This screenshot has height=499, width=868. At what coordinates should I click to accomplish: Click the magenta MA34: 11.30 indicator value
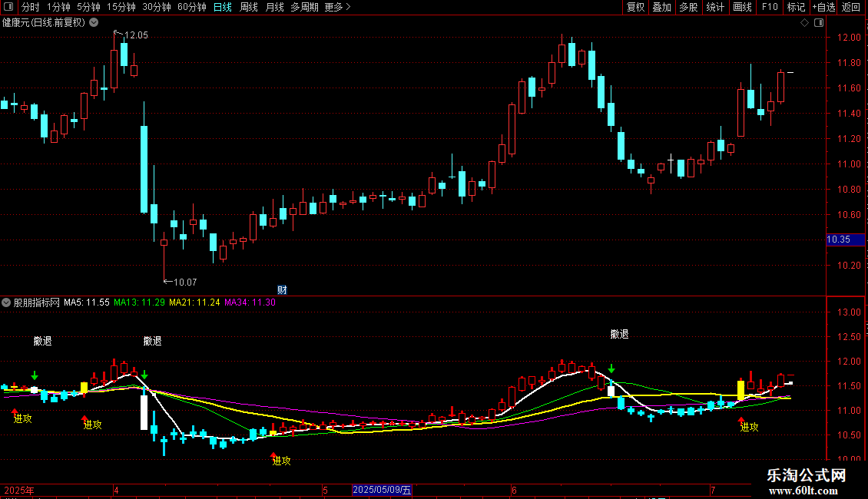click(x=250, y=302)
